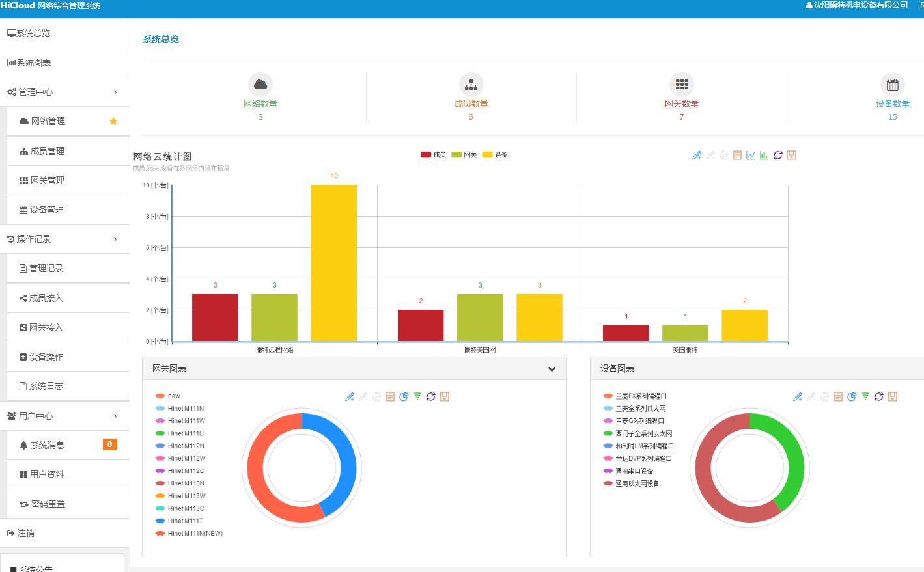924x572 pixels.
Task: Expand the 管理中心 chevron
Action: pos(115,92)
